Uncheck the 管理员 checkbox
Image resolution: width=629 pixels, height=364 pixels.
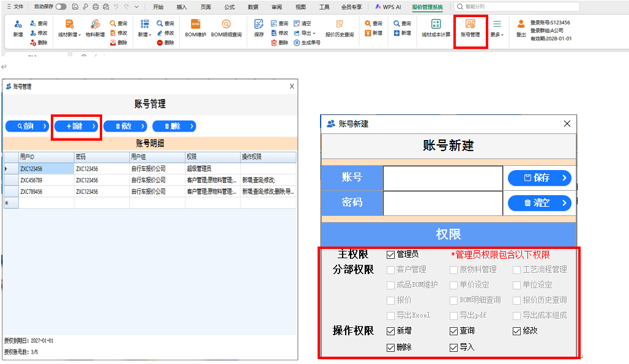click(390, 254)
